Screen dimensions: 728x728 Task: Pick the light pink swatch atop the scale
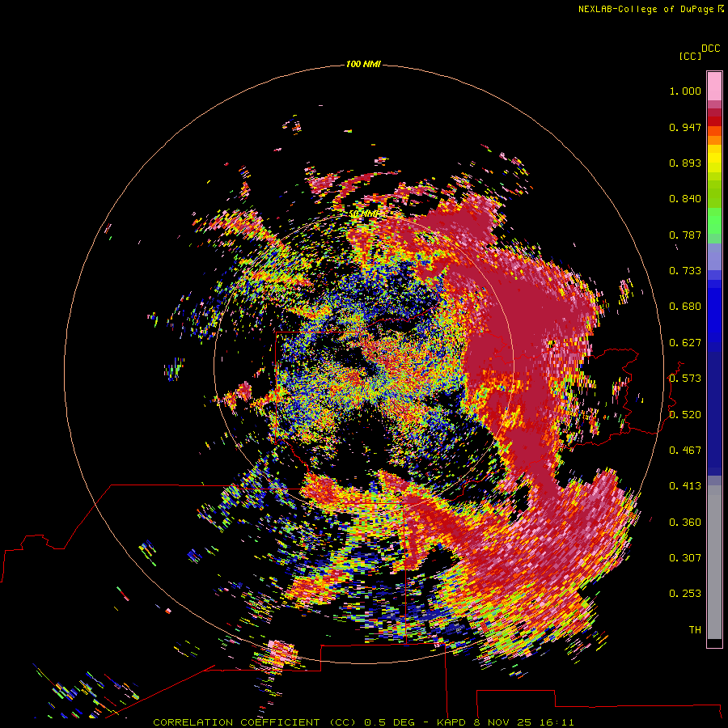pos(714,86)
